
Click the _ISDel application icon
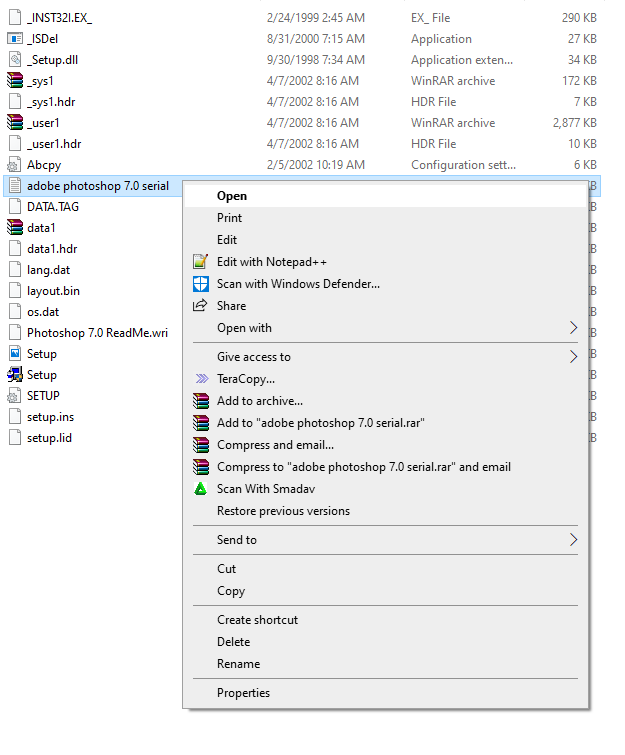pos(15,39)
